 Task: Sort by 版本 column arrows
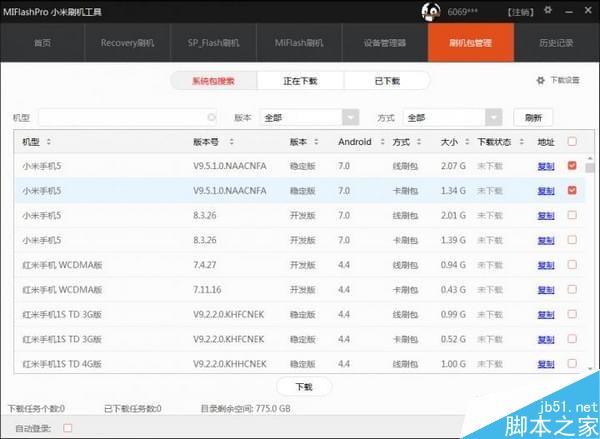pyautogui.click(x=316, y=142)
